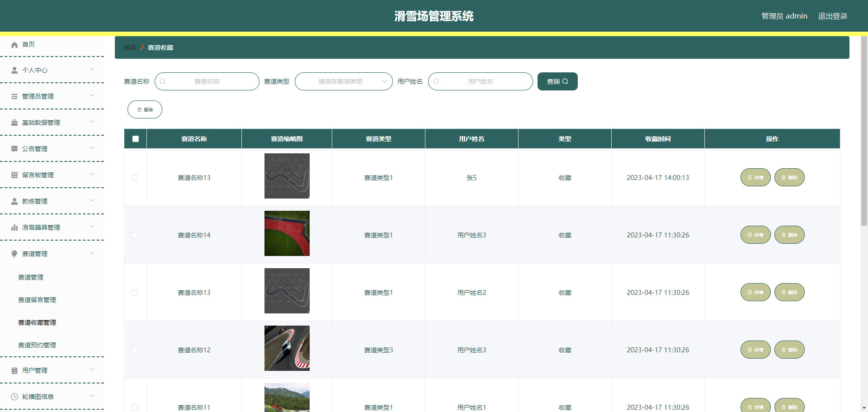The width and height of the screenshot is (868, 412).
Task: Click 管理员 admin in header
Action: (x=784, y=16)
